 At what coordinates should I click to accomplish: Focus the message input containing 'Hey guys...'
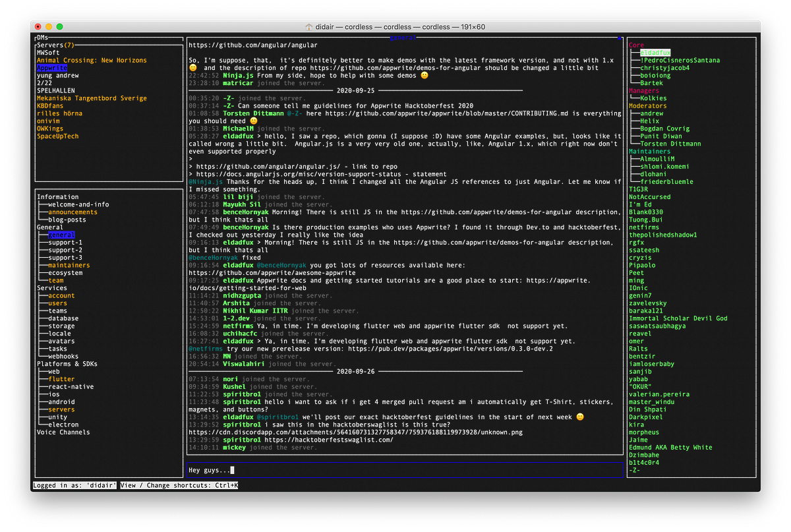(x=405, y=470)
